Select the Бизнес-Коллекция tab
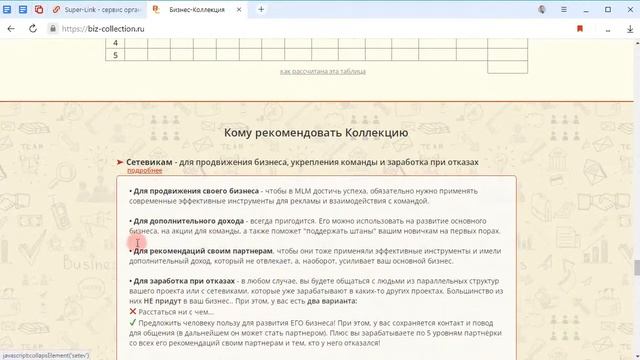The width and height of the screenshot is (640, 360). click(x=197, y=9)
